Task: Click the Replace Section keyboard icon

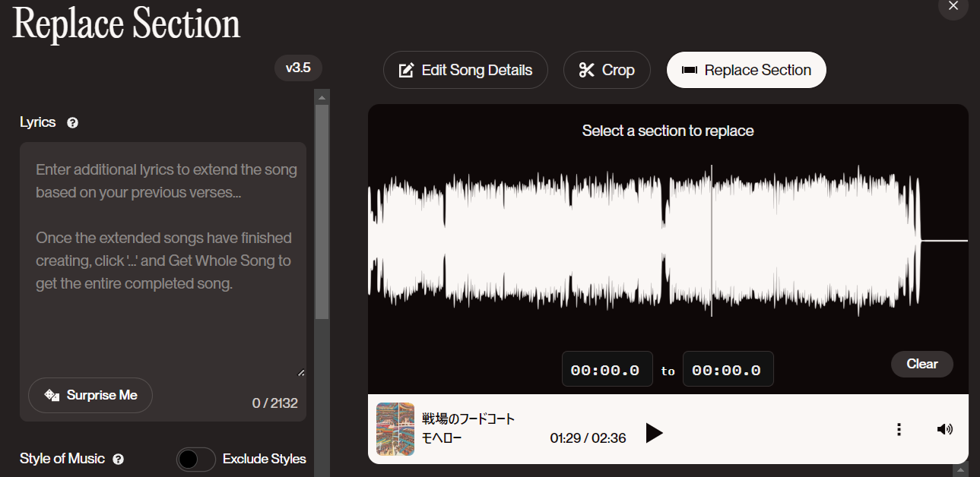Action: [x=690, y=69]
